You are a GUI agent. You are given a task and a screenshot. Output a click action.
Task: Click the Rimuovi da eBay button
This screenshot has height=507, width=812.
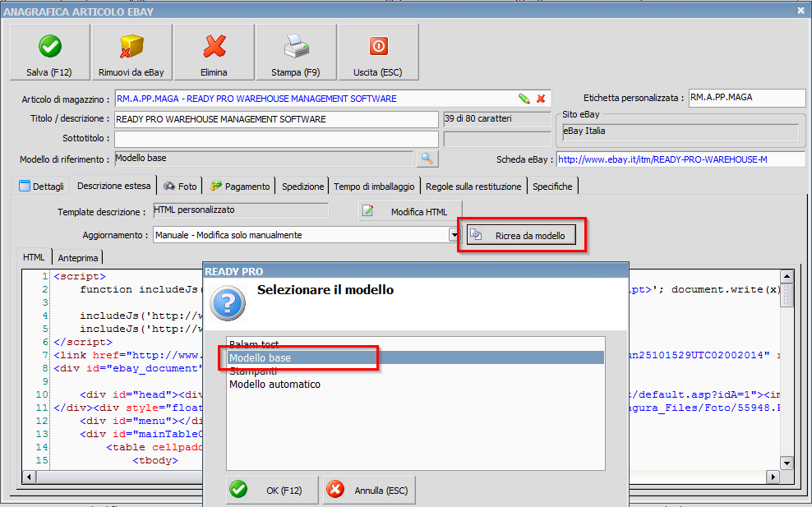point(131,53)
